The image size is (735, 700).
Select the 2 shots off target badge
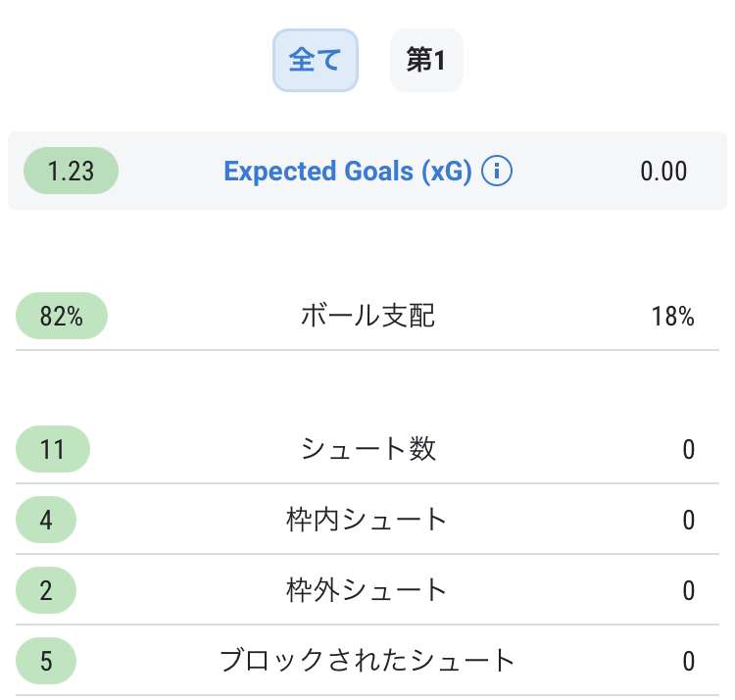46,590
